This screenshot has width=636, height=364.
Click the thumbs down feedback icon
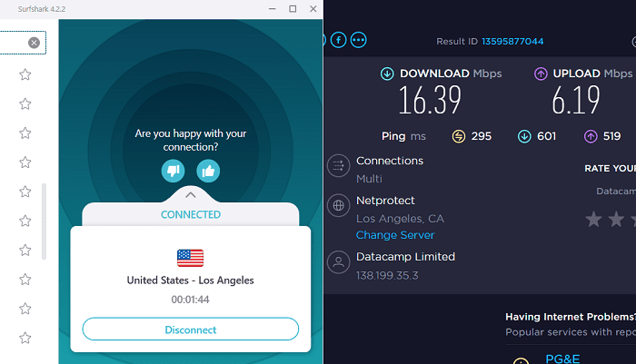click(174, 170)
